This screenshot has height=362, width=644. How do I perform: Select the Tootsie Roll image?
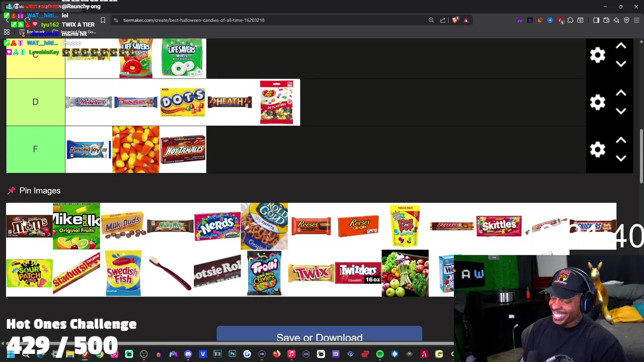217,273
